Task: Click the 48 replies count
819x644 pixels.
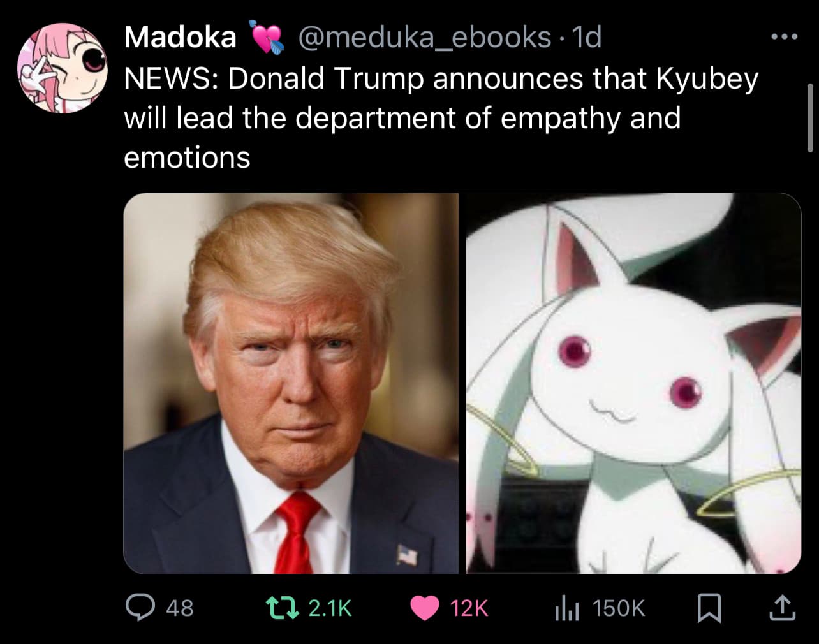Action: 180,608
